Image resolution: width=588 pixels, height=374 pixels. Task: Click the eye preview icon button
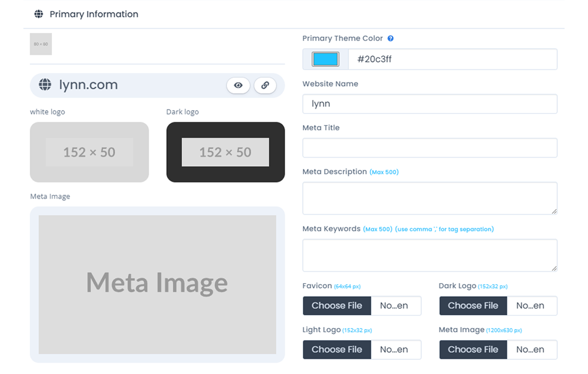[x=238, y=85]
